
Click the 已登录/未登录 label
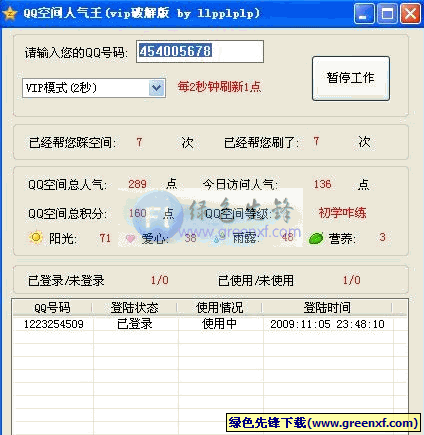pos(66,281)
